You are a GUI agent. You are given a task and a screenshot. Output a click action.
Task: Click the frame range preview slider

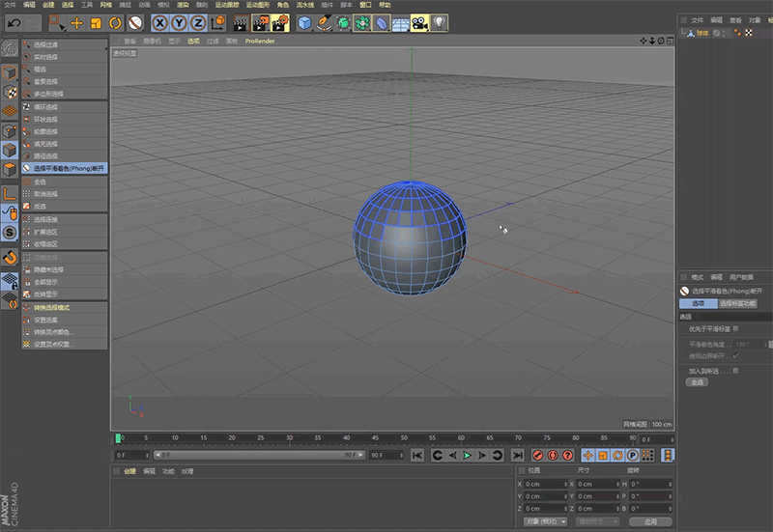pos(259,455)
